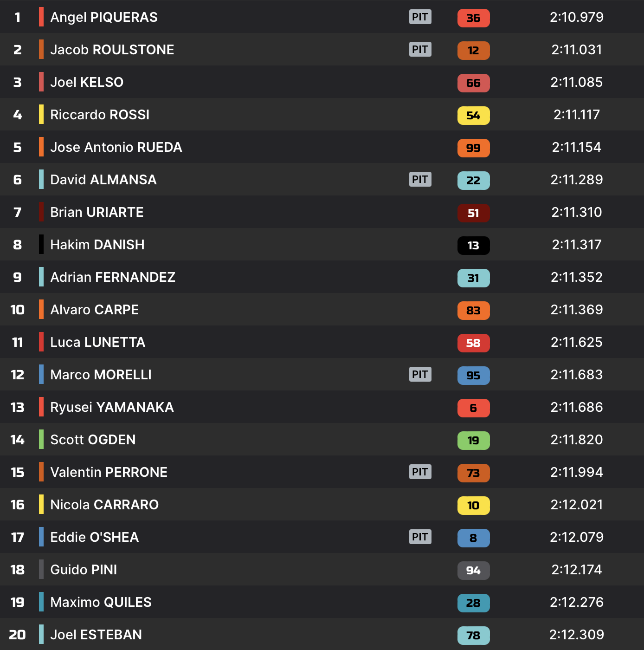Click Scott Ogden's green 19 badge

click(x=473, y=441)
